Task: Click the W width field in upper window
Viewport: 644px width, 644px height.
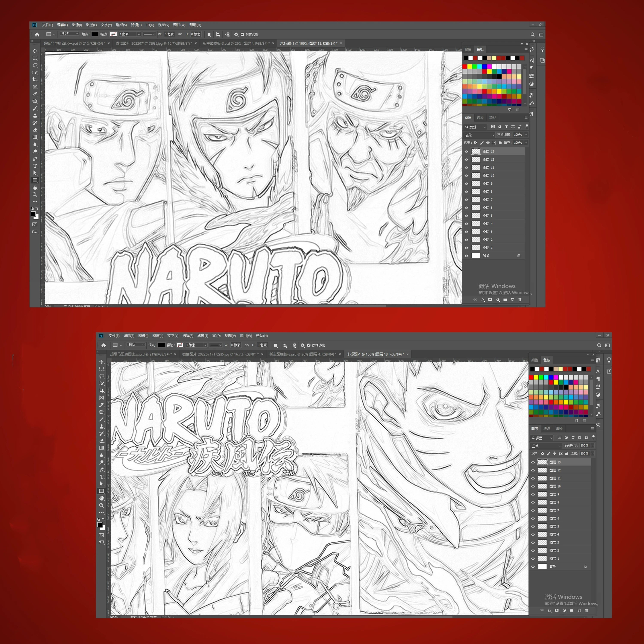Action: (169, 34)
